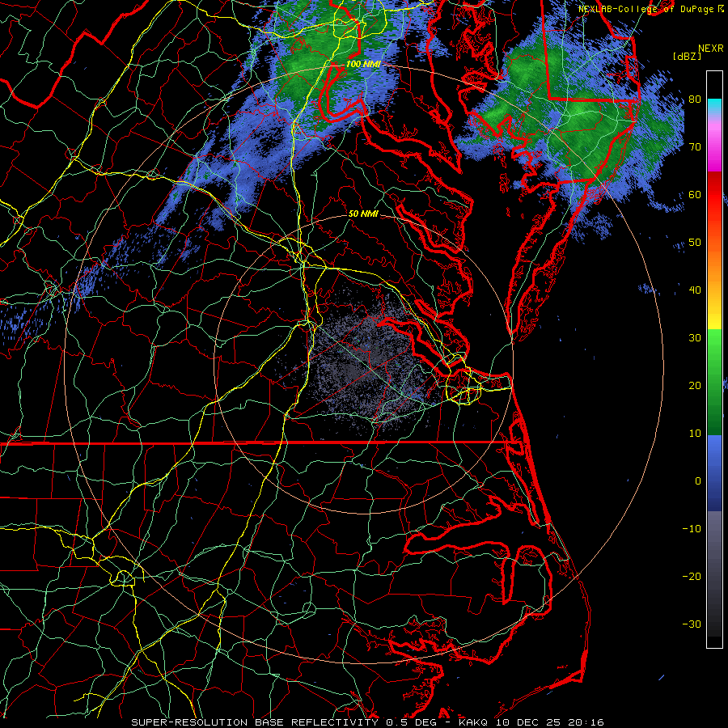Click the "80" value on the dBZ scale
Screen dimensions: 728x728
coord(695,99)
